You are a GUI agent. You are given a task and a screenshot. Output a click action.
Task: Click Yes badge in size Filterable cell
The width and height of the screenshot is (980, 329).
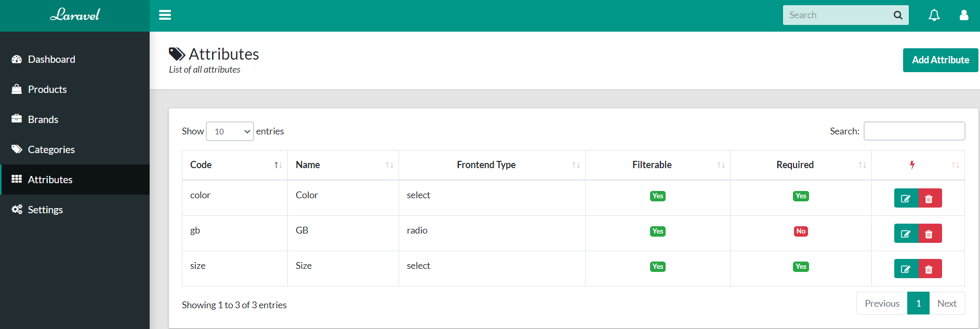(x=658, y=267)
